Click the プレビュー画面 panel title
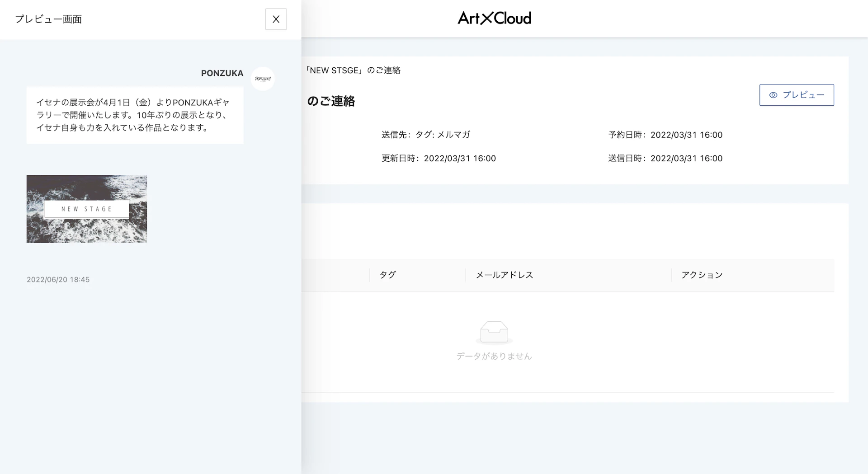Screen dimensions: 868x474 click(x=48, y=19)
